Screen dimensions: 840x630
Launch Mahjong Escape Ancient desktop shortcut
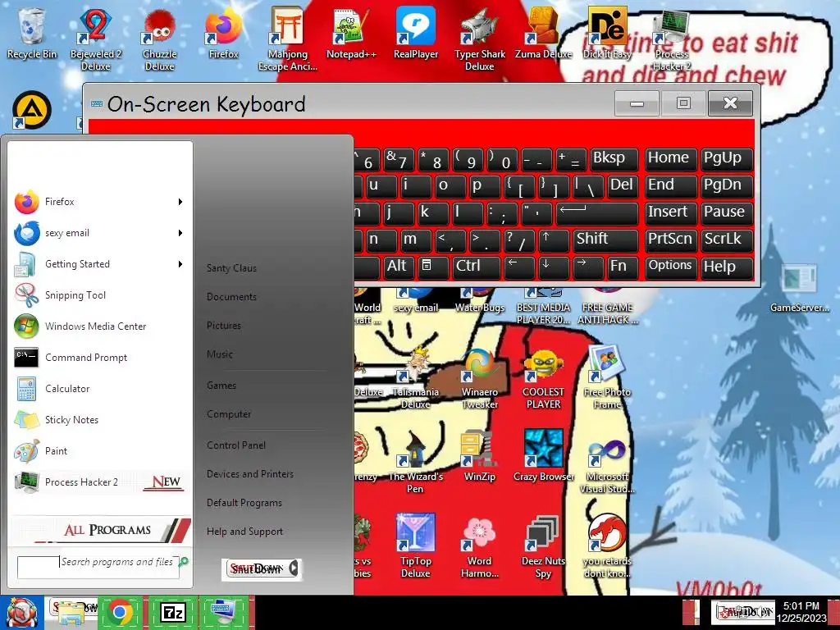coord(288,40)
